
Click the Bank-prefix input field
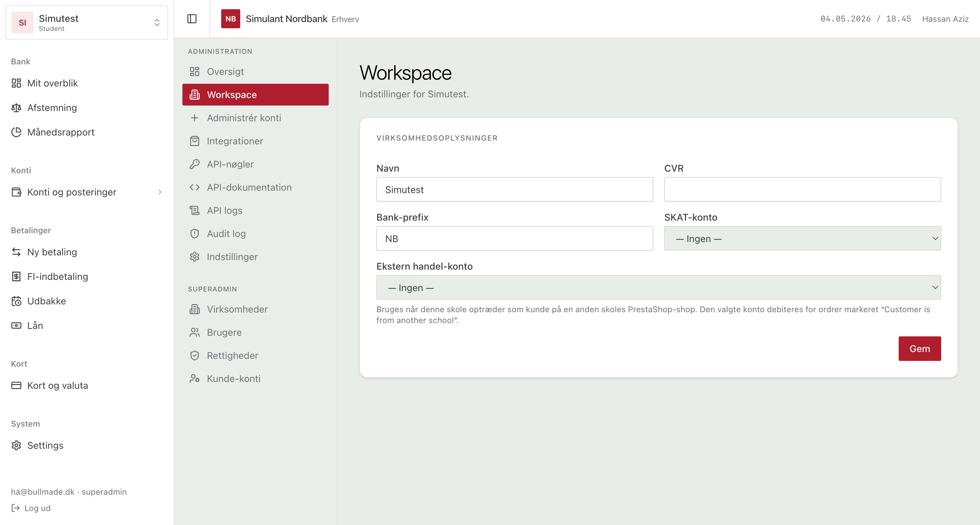tap(514, 238)
